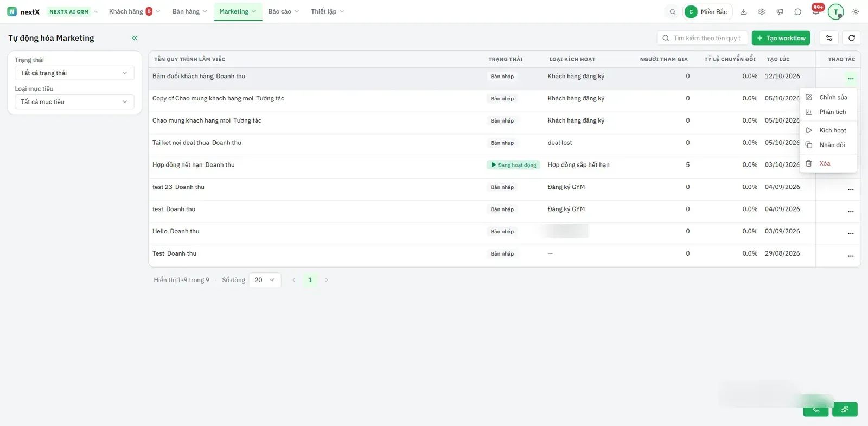Viewport: 868px width, 426px height.
Task: Open the Miền Bắc region selector
Action: tap(707, 11)
